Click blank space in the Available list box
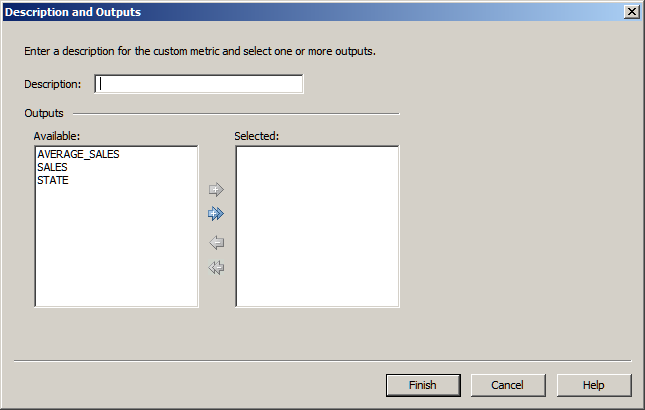The width and height of the screenshot is (645, 410). tap(116, 250)
